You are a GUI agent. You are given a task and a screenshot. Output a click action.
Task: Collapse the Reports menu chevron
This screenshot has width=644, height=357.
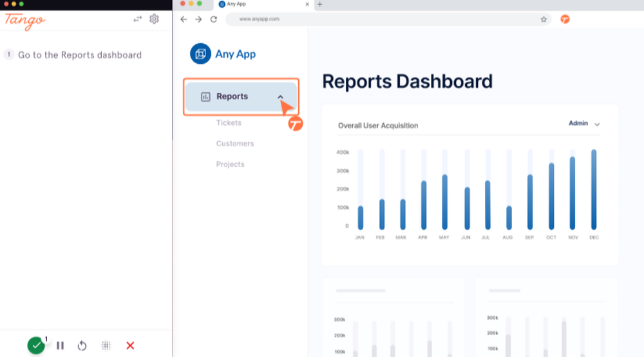point(281,97)
